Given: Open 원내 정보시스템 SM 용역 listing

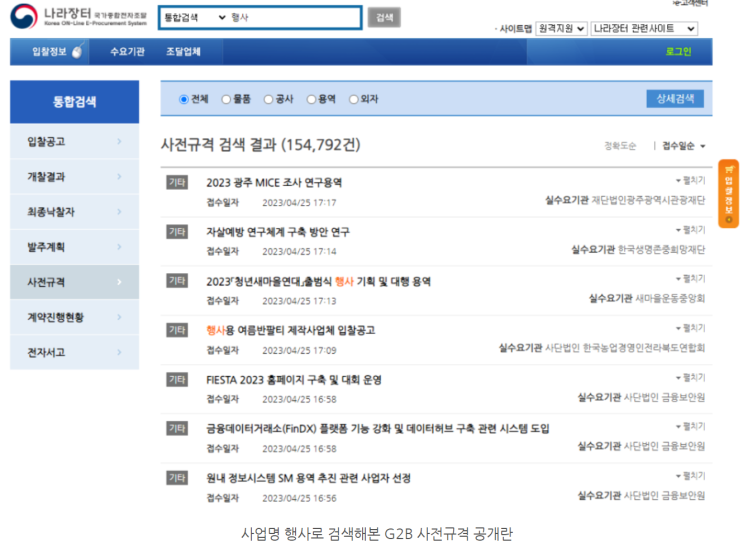Looking at the screenshot, I should 308,478.
